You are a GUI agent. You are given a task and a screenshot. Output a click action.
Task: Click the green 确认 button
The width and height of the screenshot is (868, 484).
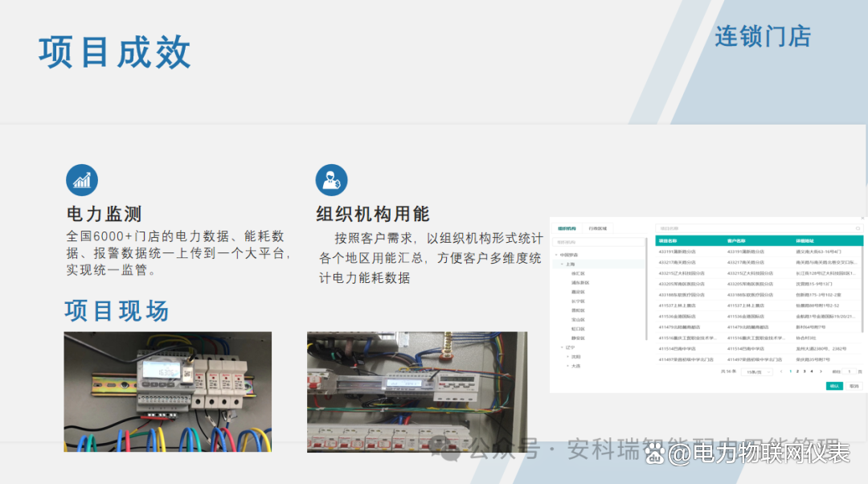point(834,386)
